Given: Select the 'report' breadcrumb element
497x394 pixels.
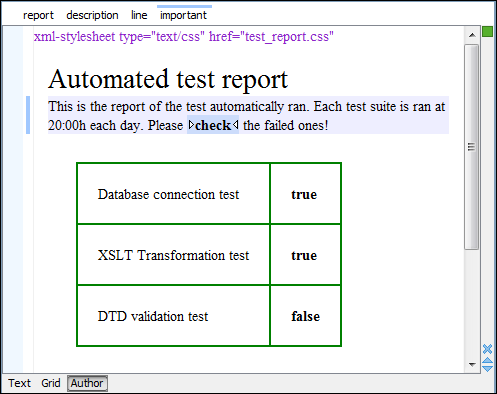Looking at the screenshot, I should 38,15.
